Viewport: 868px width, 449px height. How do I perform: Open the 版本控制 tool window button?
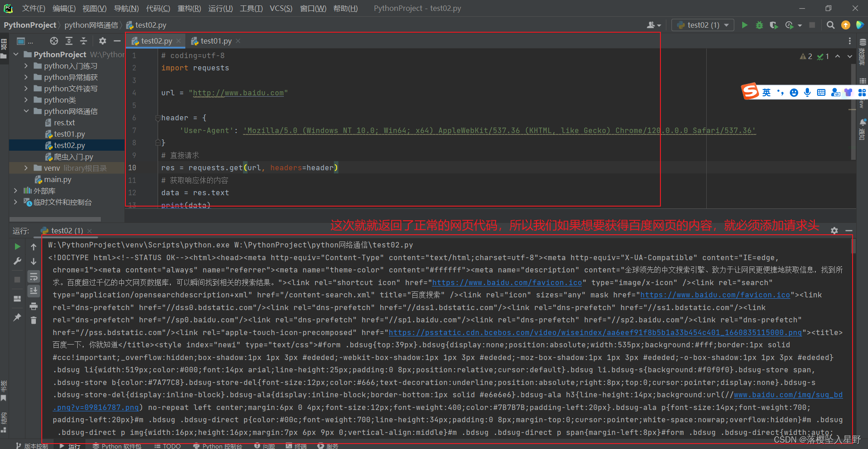(31, 446)
